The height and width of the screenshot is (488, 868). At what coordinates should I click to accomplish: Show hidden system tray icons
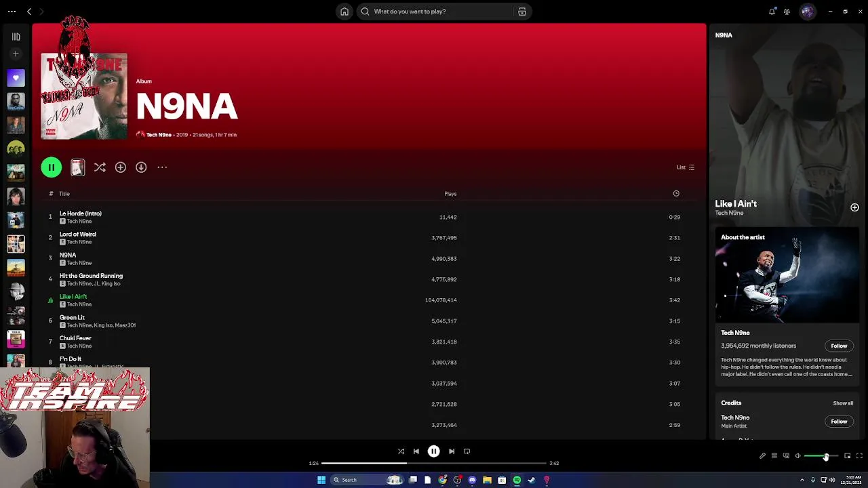(x=803, y=480)
